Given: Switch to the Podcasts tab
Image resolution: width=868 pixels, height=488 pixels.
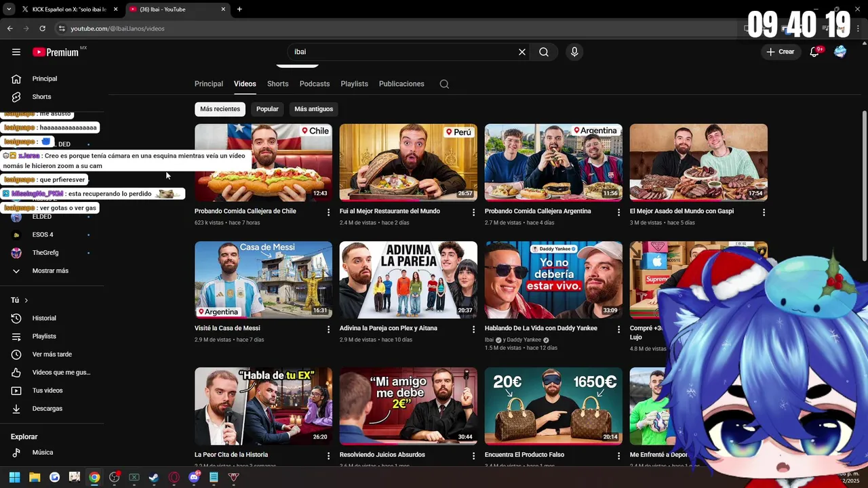Looking at the screenshot, I should coord(315,84).
